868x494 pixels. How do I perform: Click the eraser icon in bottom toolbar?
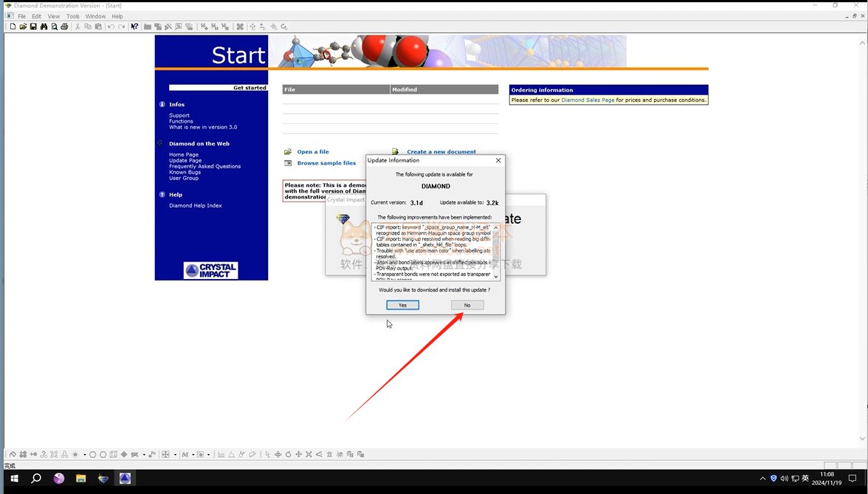pos(252,454)
